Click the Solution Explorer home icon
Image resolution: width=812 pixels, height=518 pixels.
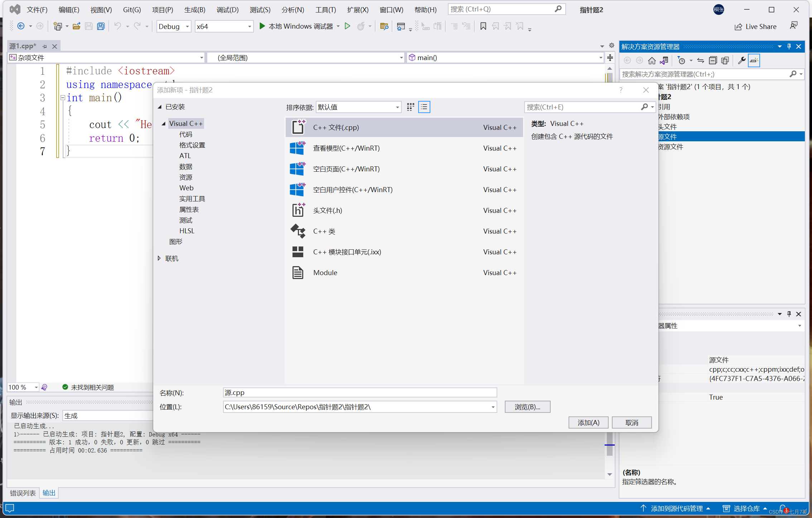click(x=652, y=60)
